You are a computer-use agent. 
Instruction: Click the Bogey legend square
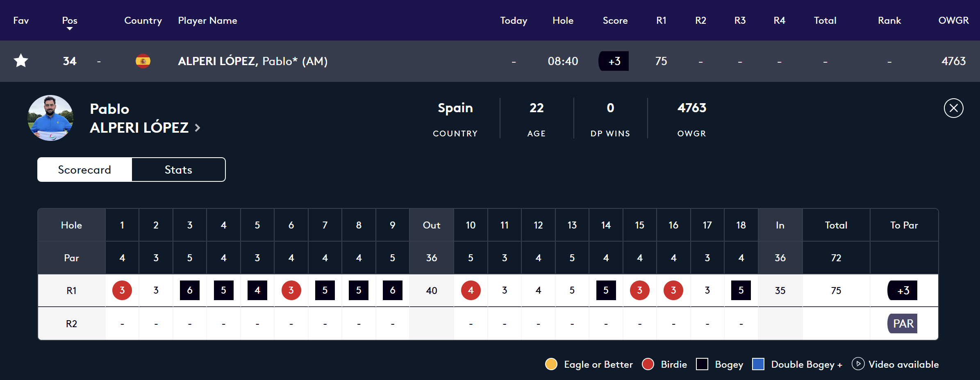click(x=702, y=364)
